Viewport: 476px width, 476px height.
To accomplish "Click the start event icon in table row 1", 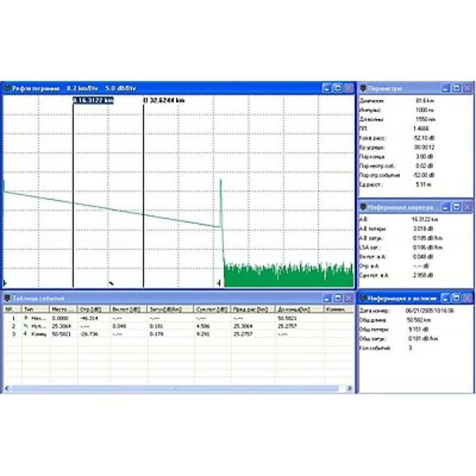I will click(x=26, y=318).
